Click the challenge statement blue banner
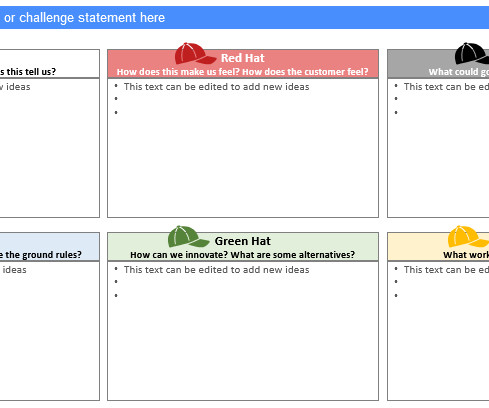 [x=244, y=17]
